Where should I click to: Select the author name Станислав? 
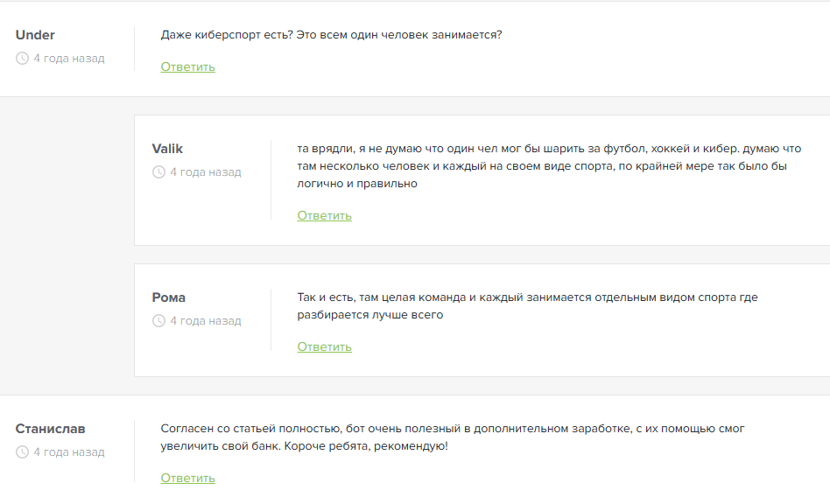(x=50, y=429)
